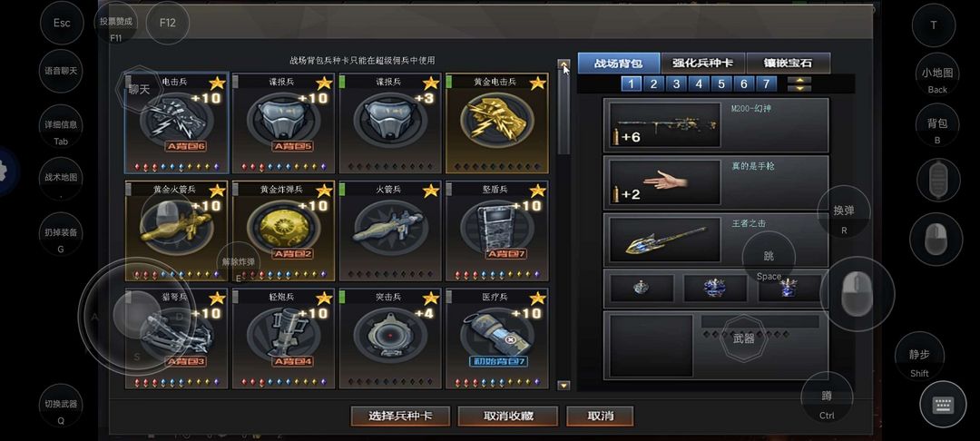This screenshot has width=980, height=441.
Task: Pick the 医疗兵 medic class card
Action: pyautogui.click(x=497, y=338)
